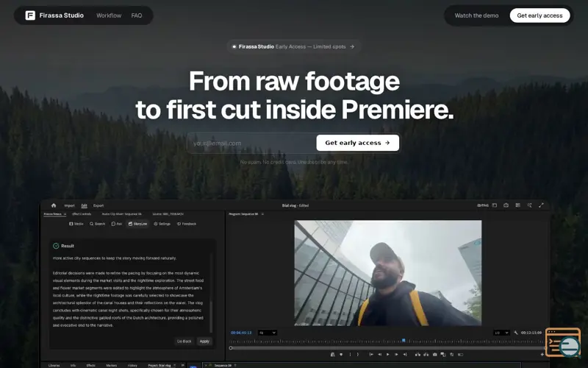Click the wrench settings icon
588x368 pixels.
[516, 333]
